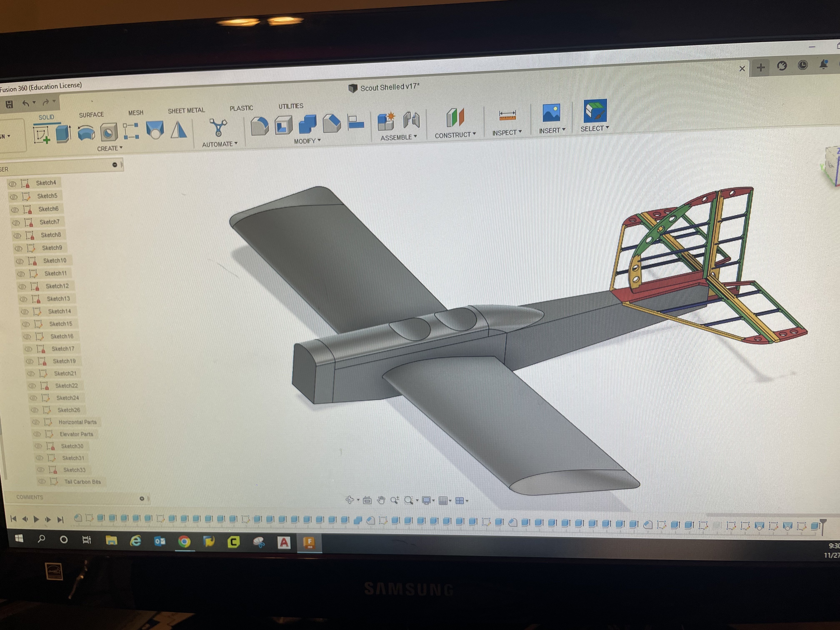Open Chrome from the taskbar
This screenshot has width=840, height=630.
tap(184, 541)
